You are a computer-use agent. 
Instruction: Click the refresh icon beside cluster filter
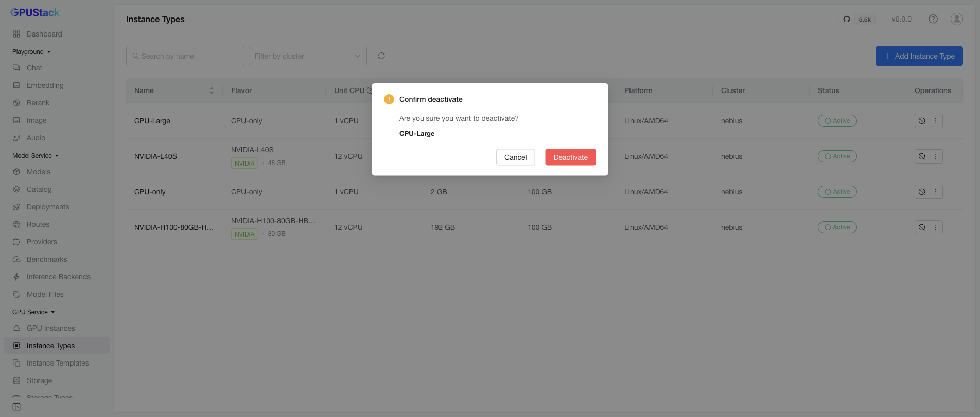click(381, 56)
